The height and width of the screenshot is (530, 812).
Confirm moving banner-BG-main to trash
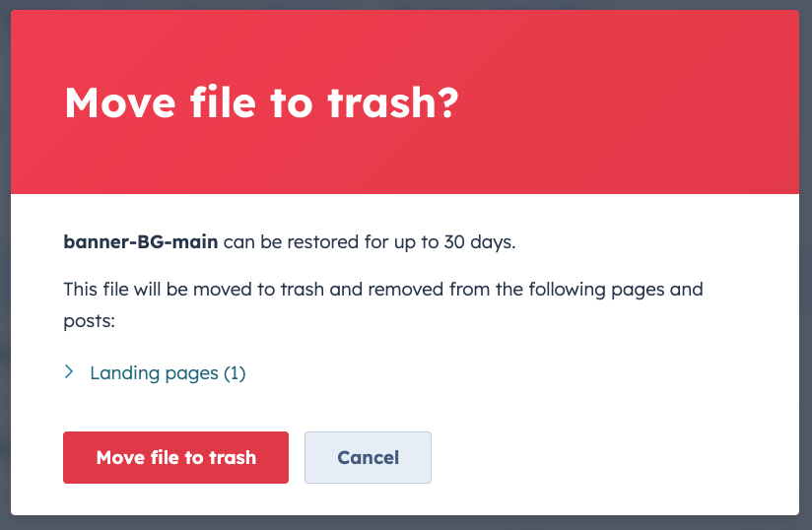[x=175, y=457]
